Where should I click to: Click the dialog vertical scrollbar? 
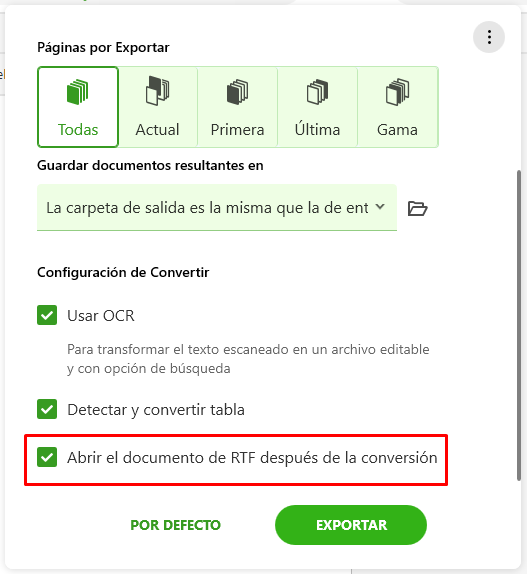point(519,325)
